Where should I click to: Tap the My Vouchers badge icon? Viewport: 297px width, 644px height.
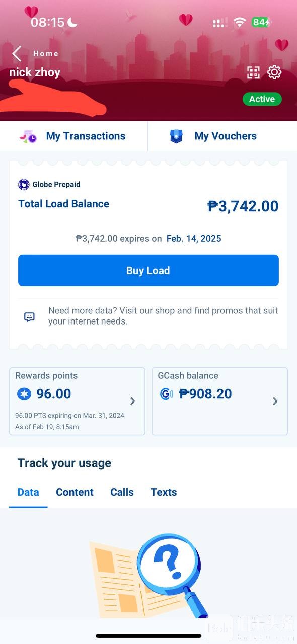coord(176,136)
